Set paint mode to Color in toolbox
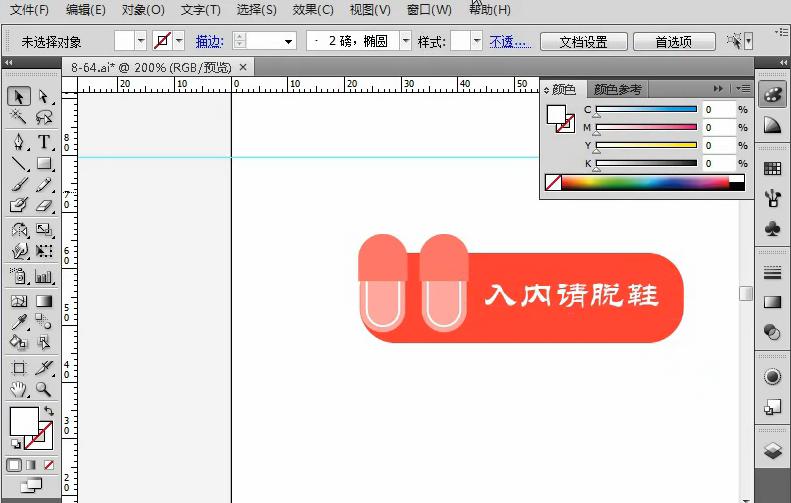 tap(14, 465)
